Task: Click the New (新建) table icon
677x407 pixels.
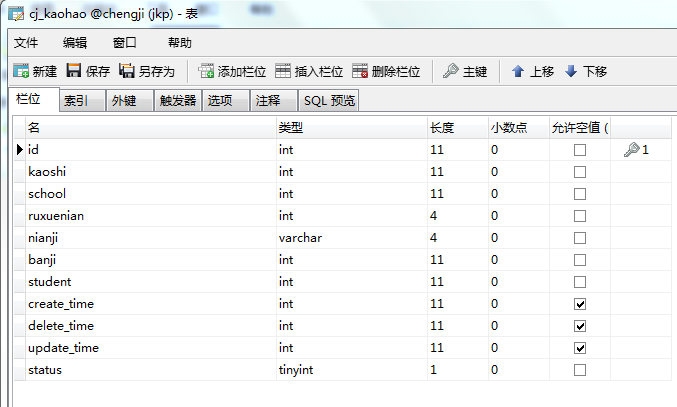Action: click(x=21, y=71)
